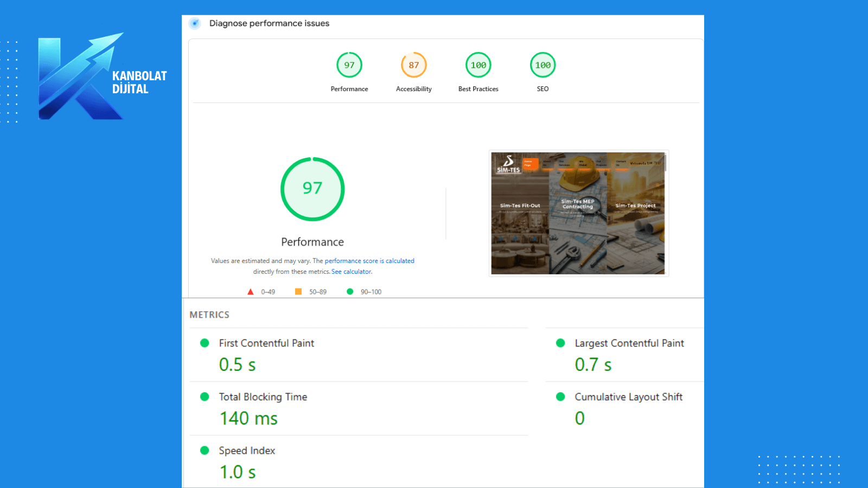Click the SEO score gauge showing 100
Image resolution: width=868 pixels, height=488 pixels.
coord(543,65)
